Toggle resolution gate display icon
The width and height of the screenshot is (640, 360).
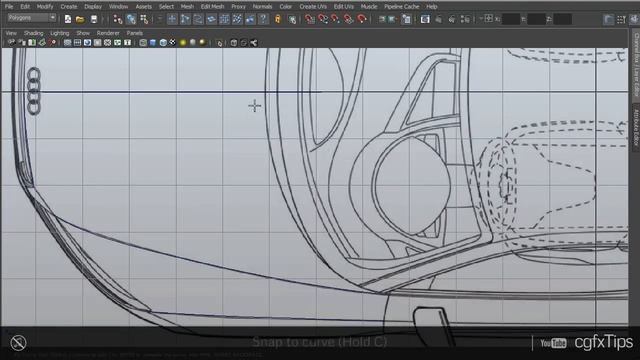87,42
